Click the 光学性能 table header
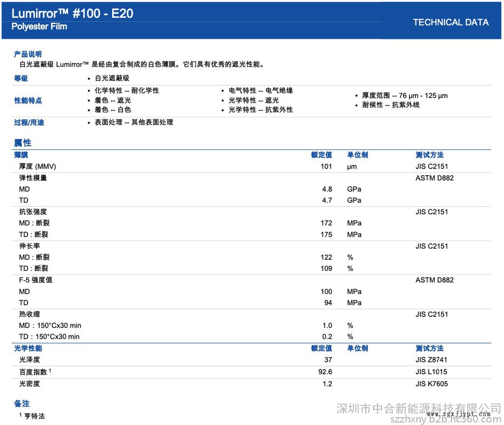 (x=28, y=348)
